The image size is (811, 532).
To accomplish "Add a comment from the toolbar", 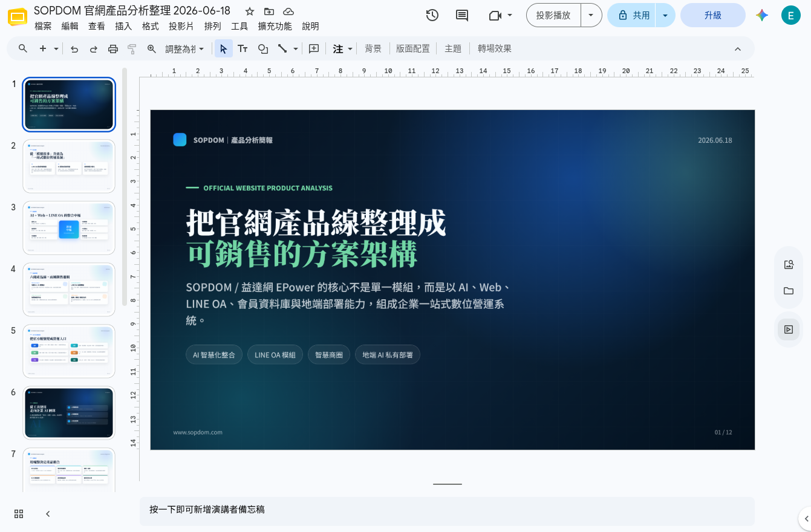I will tap(314, 49).
